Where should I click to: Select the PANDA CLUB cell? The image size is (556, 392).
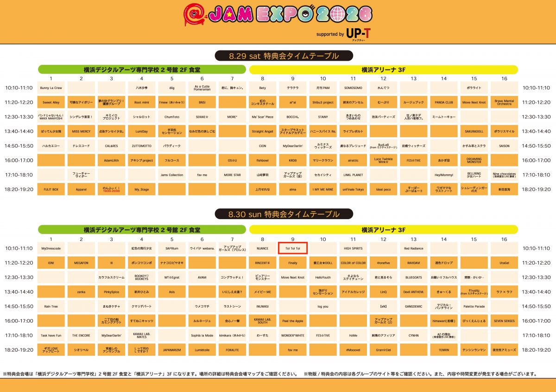[444, 102]
